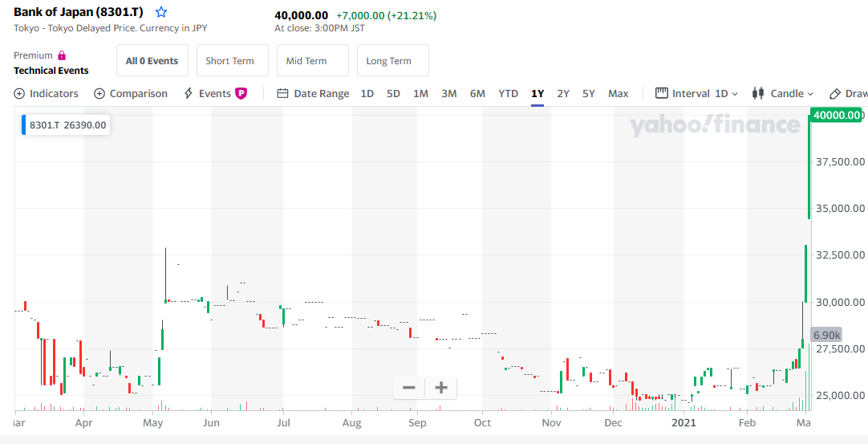Add Indicators using the plus icon
868x444 pixels.
(19, 94)
